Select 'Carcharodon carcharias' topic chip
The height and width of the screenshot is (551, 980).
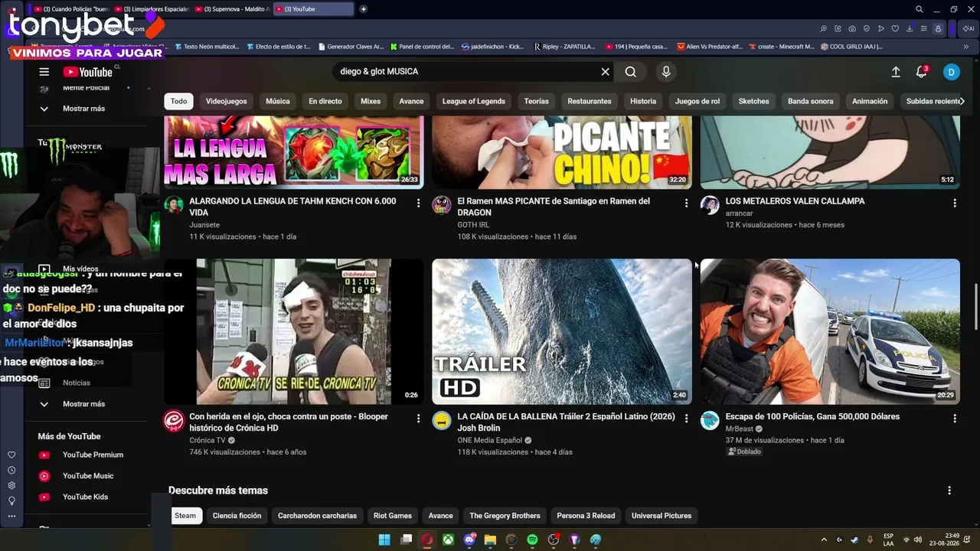click(x=317, y=516)
